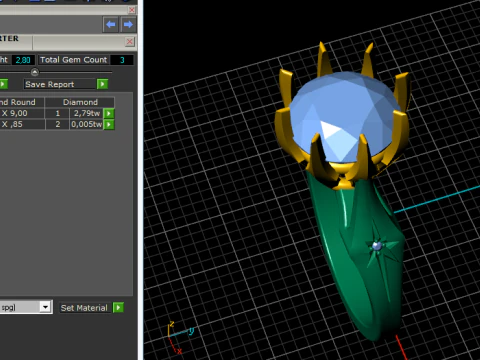Click the partly visible green arrow left of Save Report
The width and height of the screenshot is (480, 360).
[3, 84]
